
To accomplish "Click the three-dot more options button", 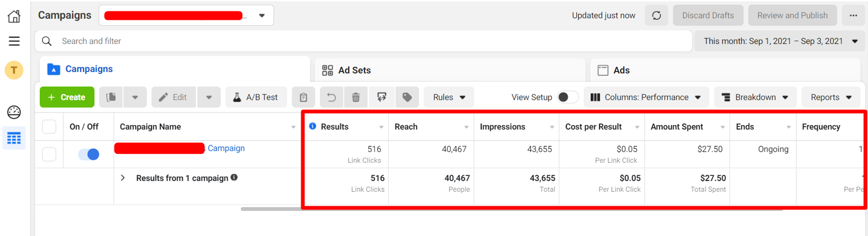I will pos(853,16).
